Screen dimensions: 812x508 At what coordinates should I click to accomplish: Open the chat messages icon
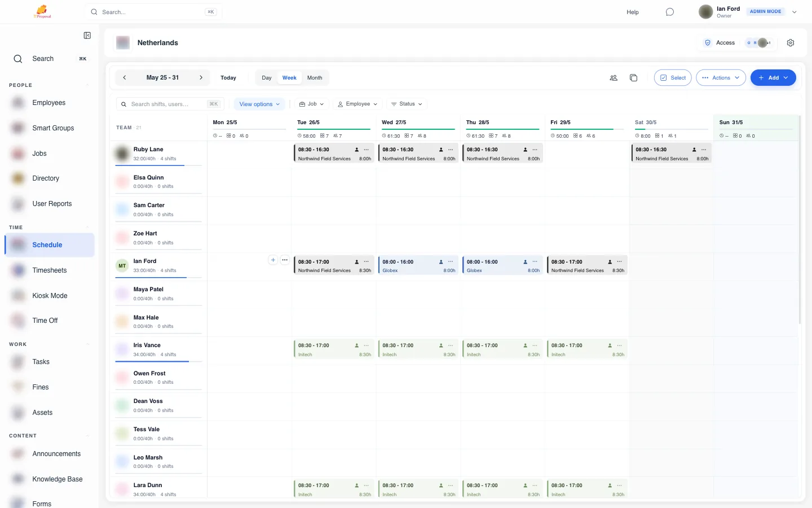click(670, 12)
